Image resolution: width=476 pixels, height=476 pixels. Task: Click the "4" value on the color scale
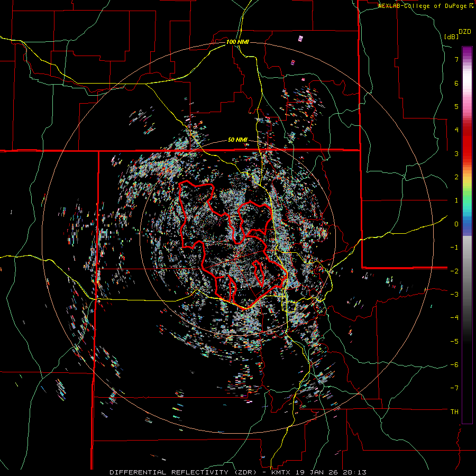point(456,130)
